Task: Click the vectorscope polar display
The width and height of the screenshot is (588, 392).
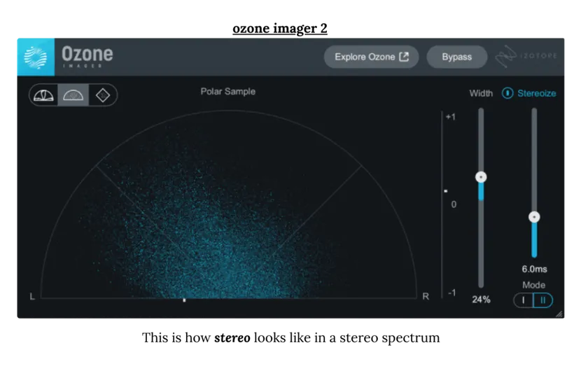Action: tap(229, 204)
